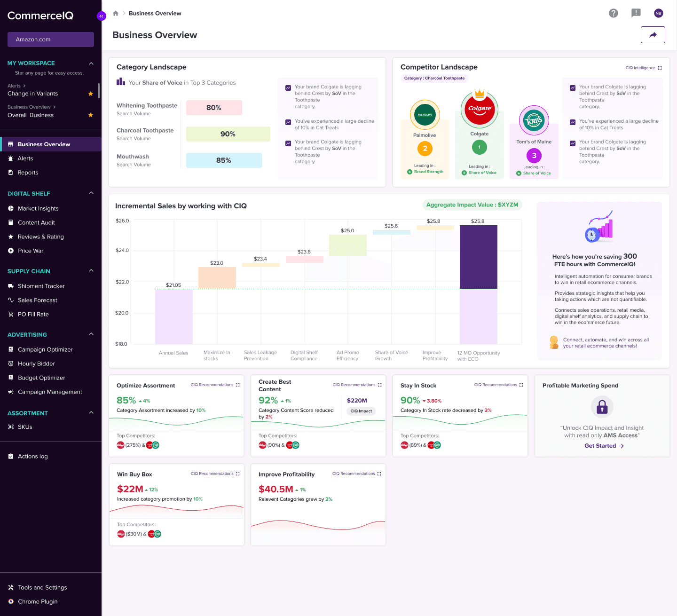Viewport: 677px width, 616px height.
Task: Open the Amazon.com retailer selector
Action: click(51, 39)
